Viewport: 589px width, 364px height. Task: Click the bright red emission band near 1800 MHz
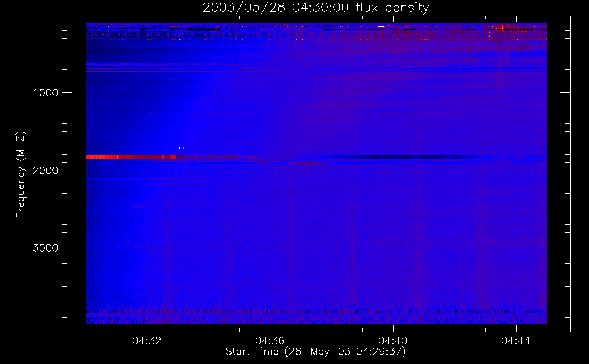pos(131,157)
